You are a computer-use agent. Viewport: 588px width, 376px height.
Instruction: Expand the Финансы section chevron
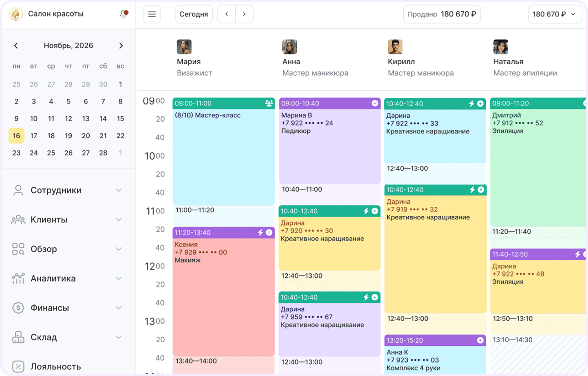[119, 308]
